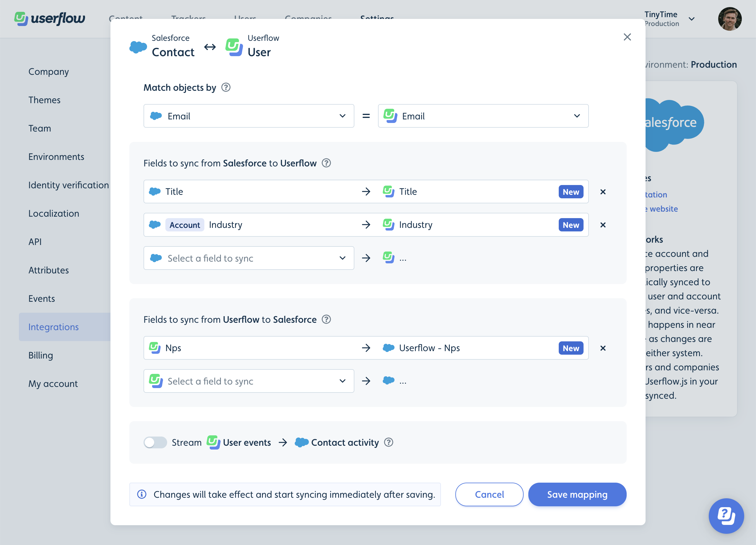Open the user profile avatar
Screen dimensions: 756x545
(x=730, y=19)
